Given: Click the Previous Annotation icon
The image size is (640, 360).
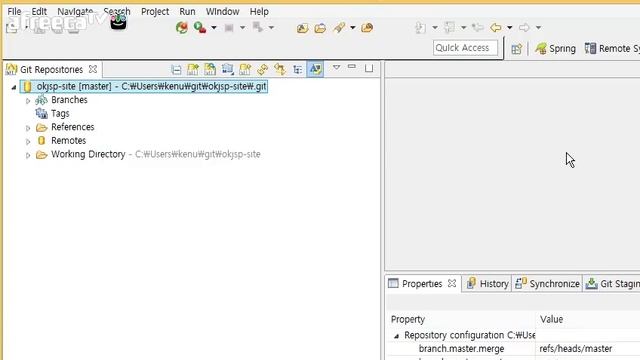Looking at the screenshot, I should (449, 27).
